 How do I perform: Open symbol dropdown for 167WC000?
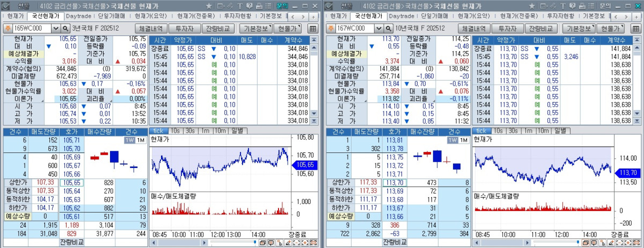click(x=379, y=28)
